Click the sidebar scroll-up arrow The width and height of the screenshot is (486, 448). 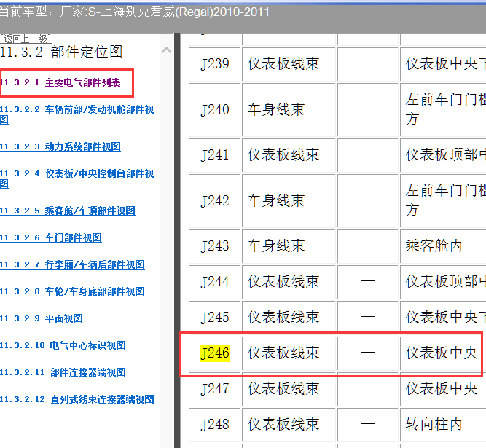click(166, 50)
